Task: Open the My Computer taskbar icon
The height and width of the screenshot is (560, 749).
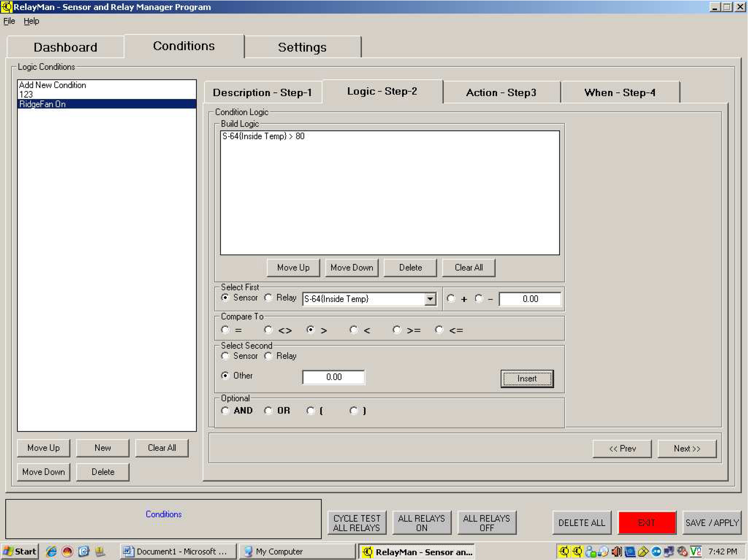Action: [248, 552]
